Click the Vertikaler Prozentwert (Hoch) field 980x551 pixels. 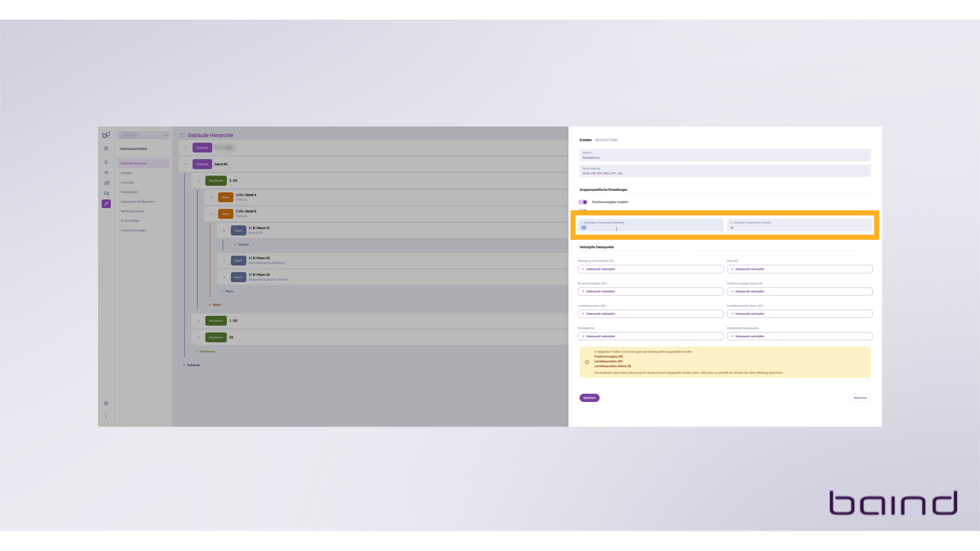click(799, 225)
